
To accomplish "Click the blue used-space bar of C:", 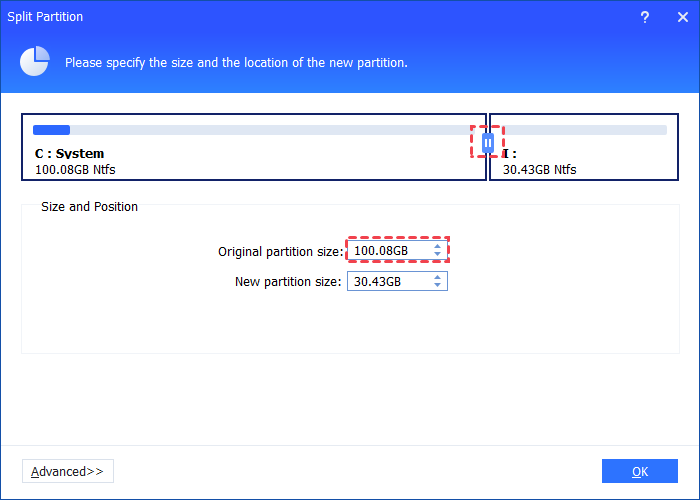I will [51, 130].
